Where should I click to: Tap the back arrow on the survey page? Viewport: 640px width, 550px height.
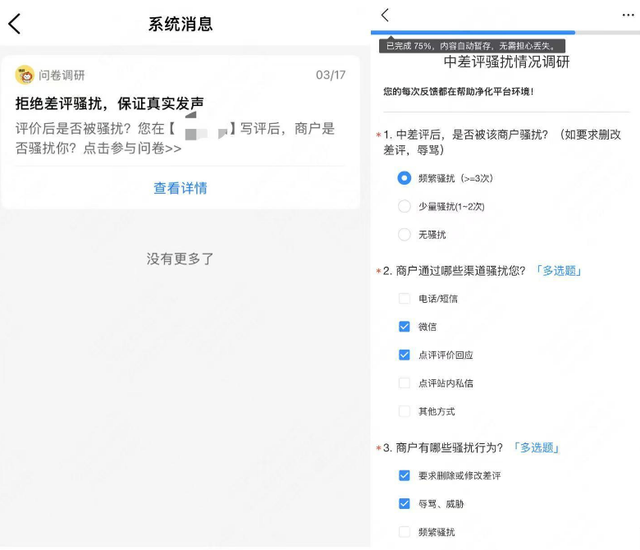point(385,15)
